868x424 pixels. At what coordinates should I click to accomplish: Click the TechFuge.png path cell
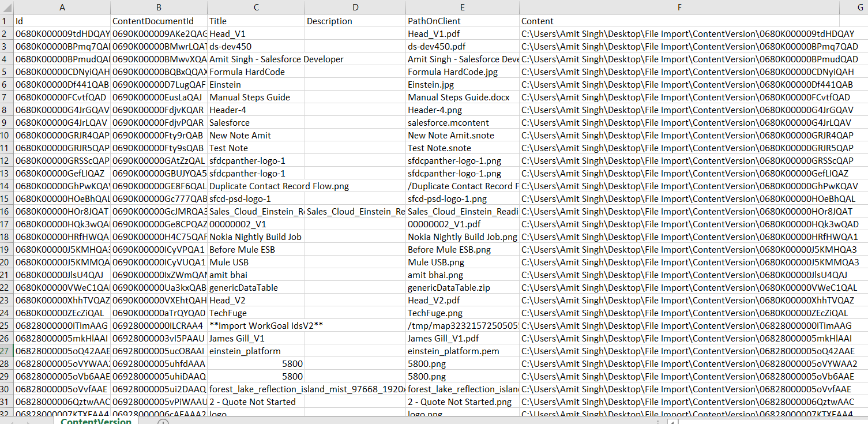coord(463,313)
